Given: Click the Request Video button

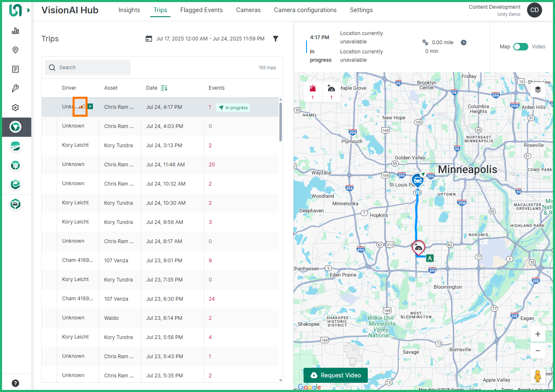Looking at the screenshot, I should [x=335, y=375].
